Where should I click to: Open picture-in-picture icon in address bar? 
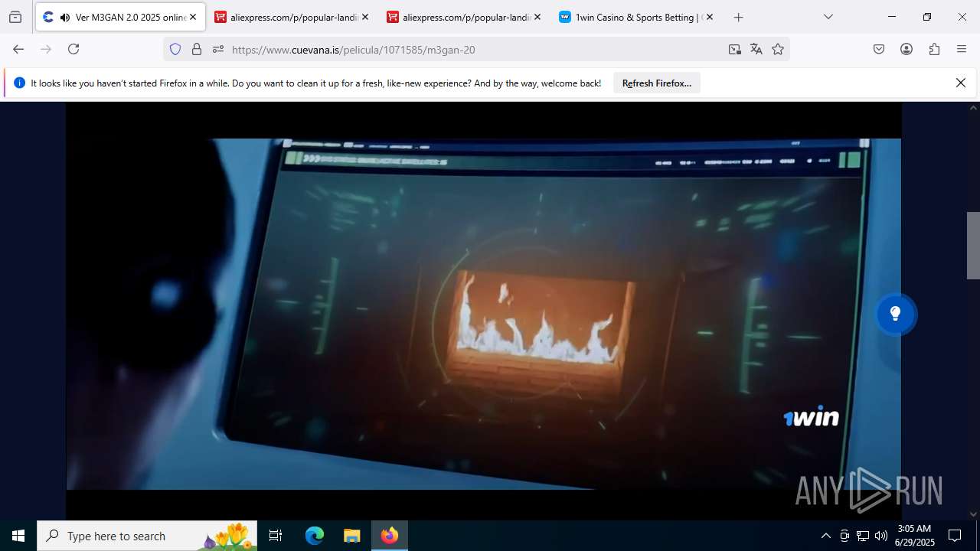pyautogui.click(x=735, y=49)
